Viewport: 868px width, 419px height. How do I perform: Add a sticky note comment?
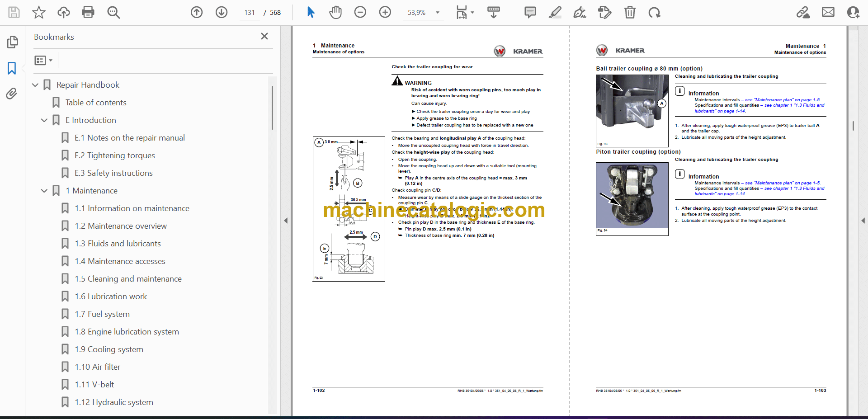point(530,12)
